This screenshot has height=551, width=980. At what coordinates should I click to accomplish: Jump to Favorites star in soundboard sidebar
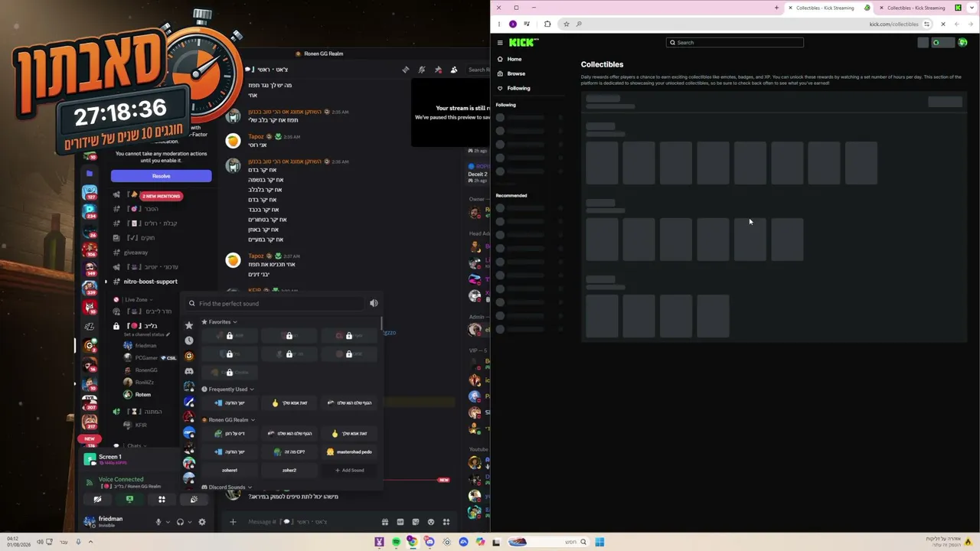pyautogui.click(x=189, y=325)
